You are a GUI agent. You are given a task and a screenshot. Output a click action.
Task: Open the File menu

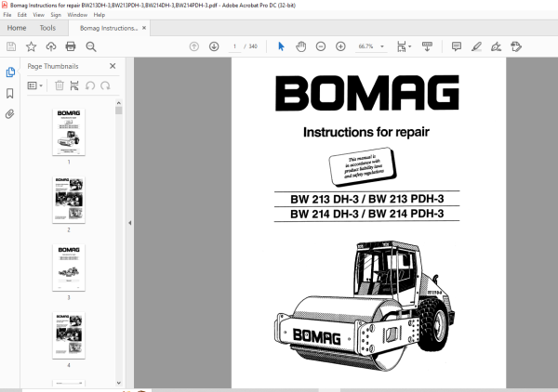pos(7,15)
